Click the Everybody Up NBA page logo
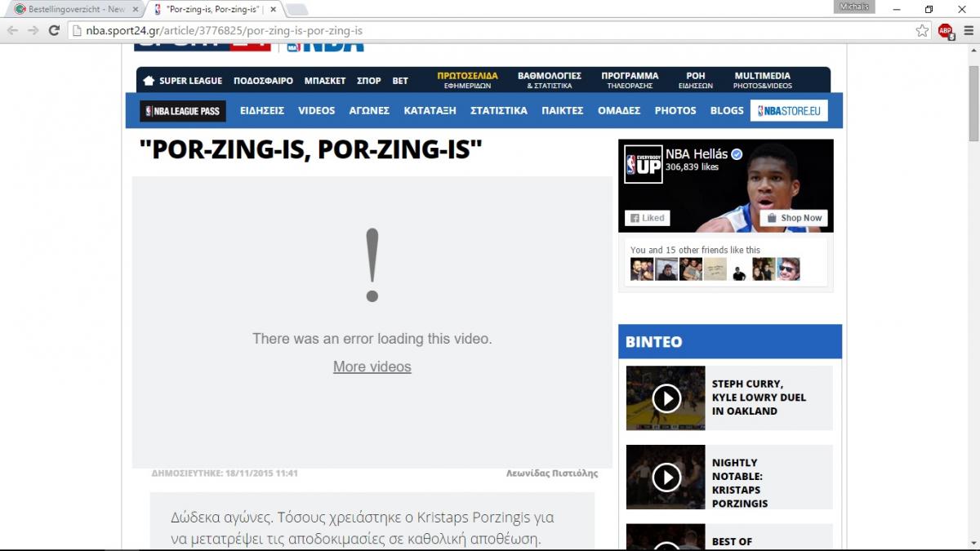 pyautogui.click(x=643, y=164)
